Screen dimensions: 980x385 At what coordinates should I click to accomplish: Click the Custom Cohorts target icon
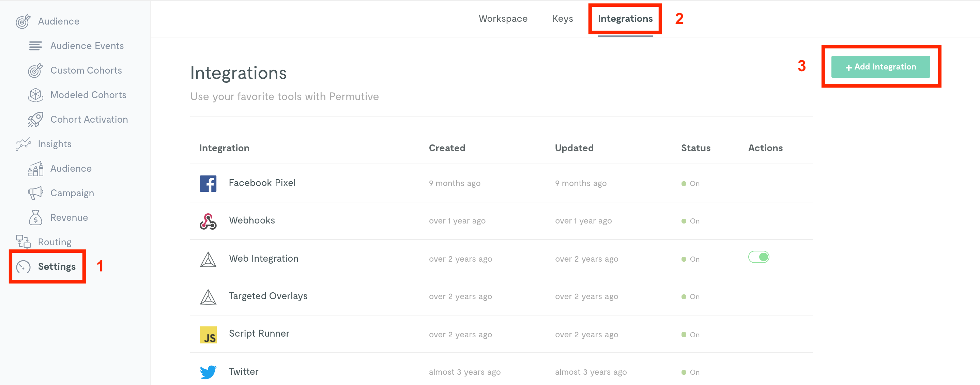pos(35,71)
